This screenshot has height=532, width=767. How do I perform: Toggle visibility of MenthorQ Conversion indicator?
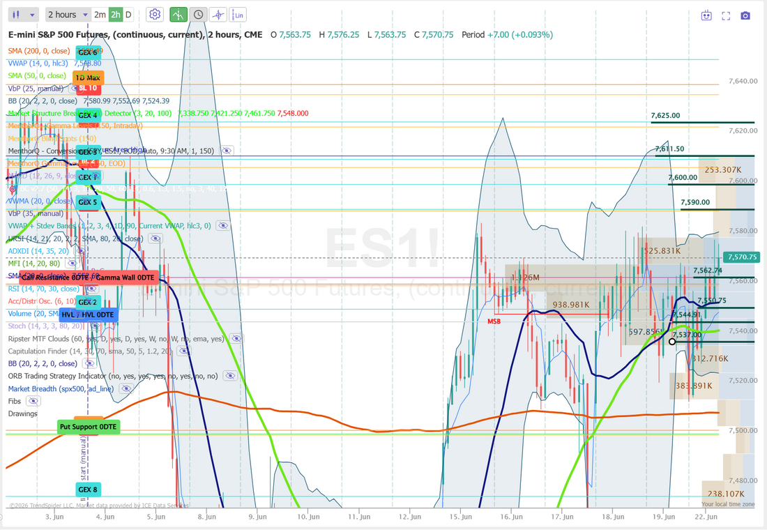(x=227, y=151)
